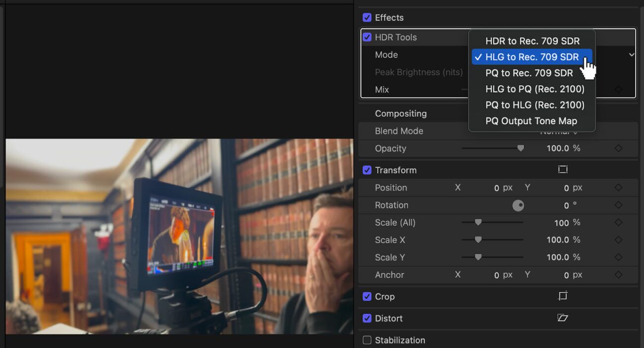This screenshot has height=348, width=644.
Task: Open the Transform on-screen controls icon
Action: point(562,169)
